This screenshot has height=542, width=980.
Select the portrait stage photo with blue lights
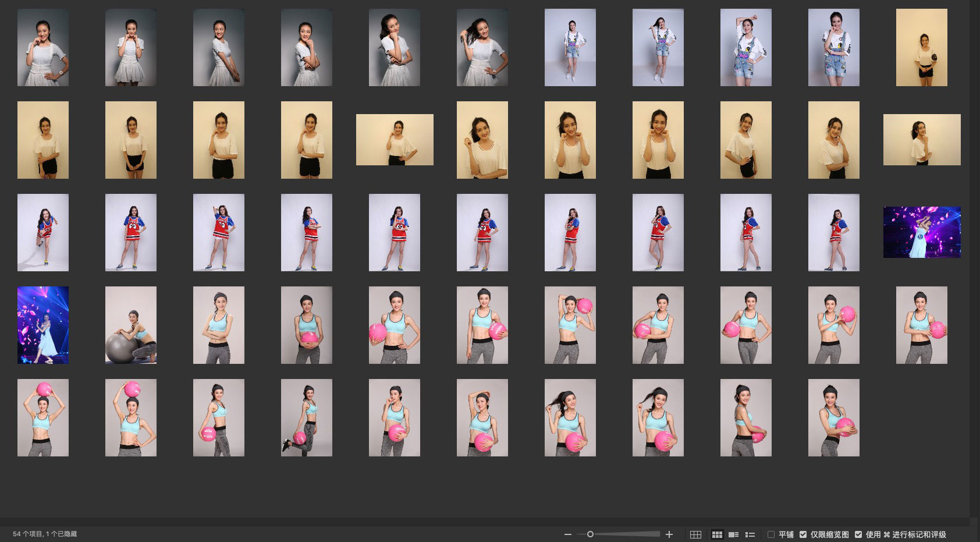click(x=43, y=325)
